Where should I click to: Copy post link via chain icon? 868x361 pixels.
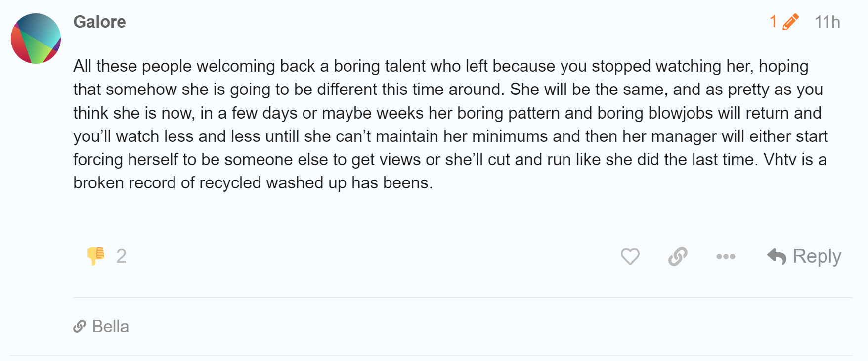[x=678, y=256]
